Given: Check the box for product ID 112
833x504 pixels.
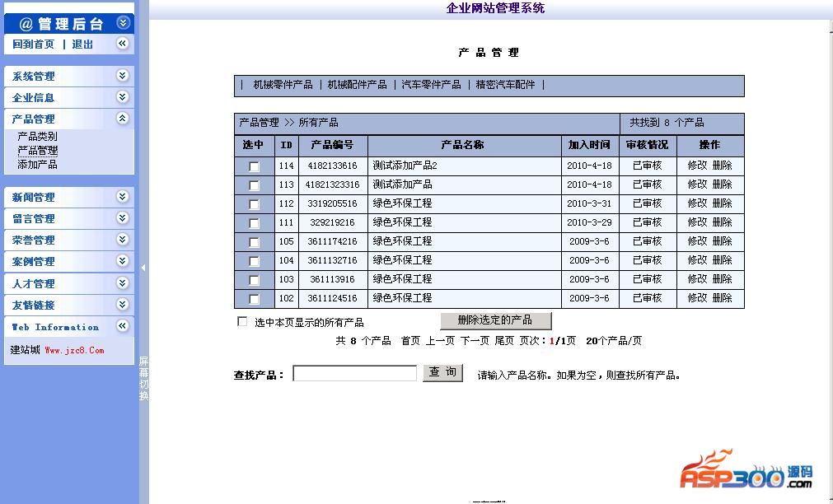Looking at the screenshot, I should (x=254, y=204).
